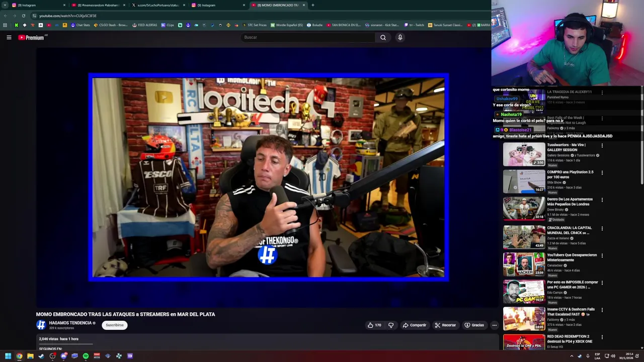The width and height of the screenshot is (644, 362).
Task: Click the Recortar clip button
Action: pyautogui.click(x=445, y=325)
